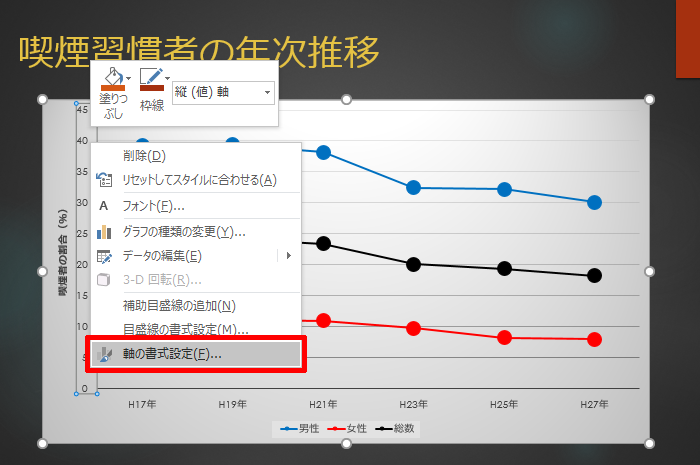Click the 3-D rotation cube icon
Screen dimensions: 700x465
(104, 280)
